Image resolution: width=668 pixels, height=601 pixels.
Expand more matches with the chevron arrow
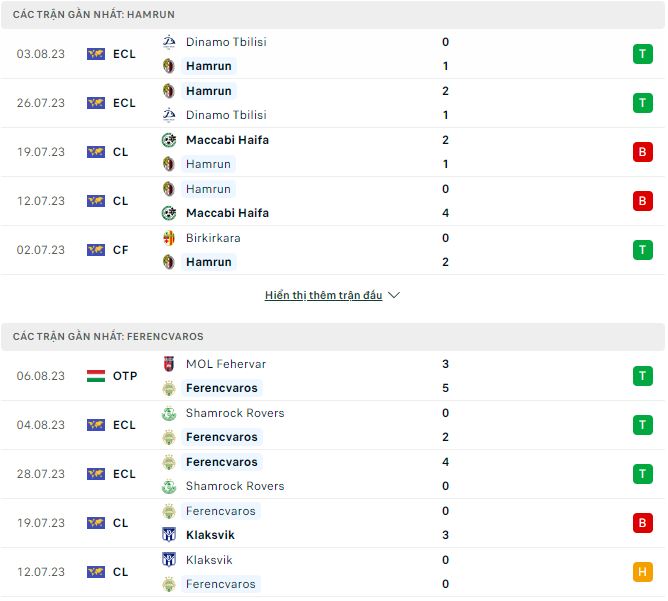394,296
